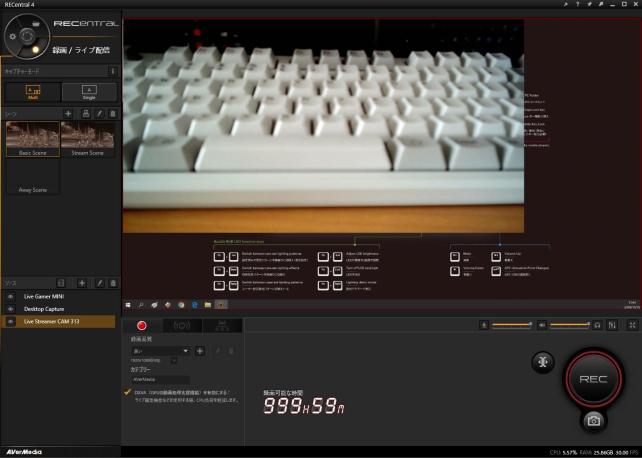This screenshot has height=458, width=642.
Task: Click center refresh dial in RECentral wheel
Action: 27,36
